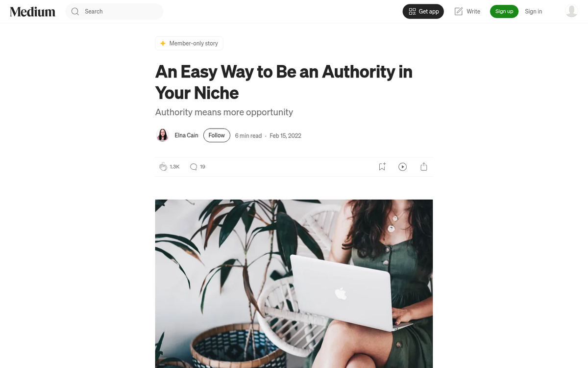Click the 1.3K claps count
The image size is (588, 368).
pos(175,167)
